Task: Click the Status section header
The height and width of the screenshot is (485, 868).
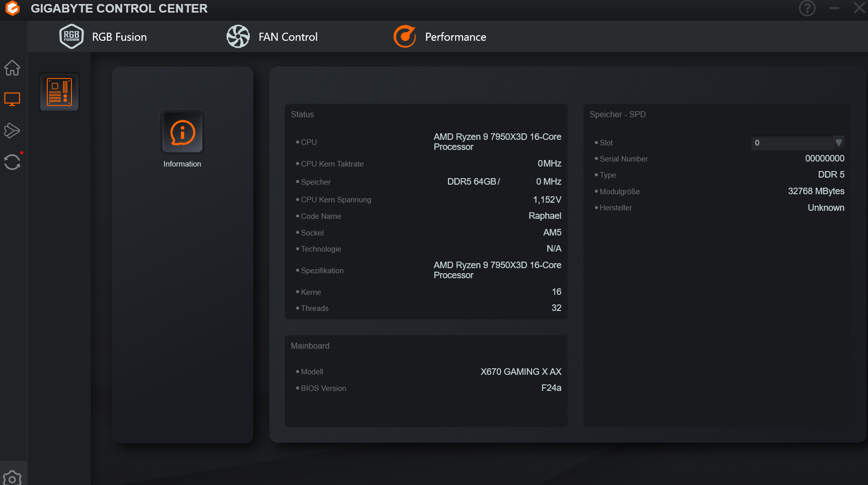Action: coord(302,114)
